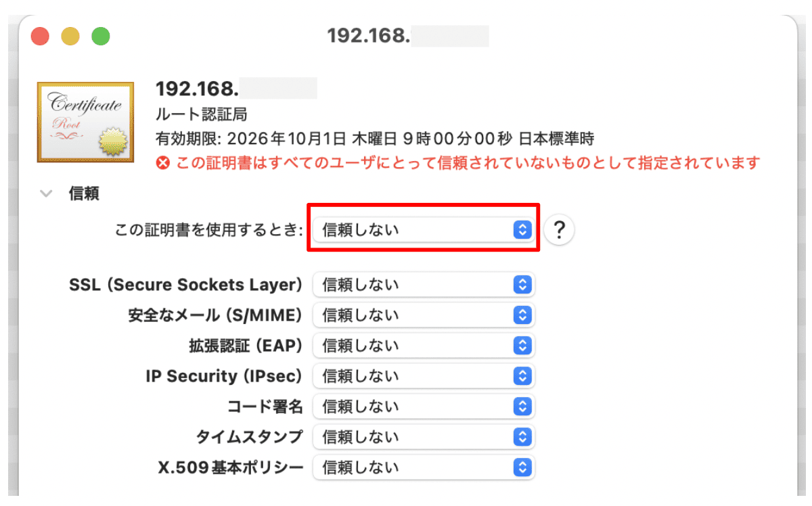Click the bold certificate name heading
The height and width of the screenshot is (506, 812).
point(197,89)
